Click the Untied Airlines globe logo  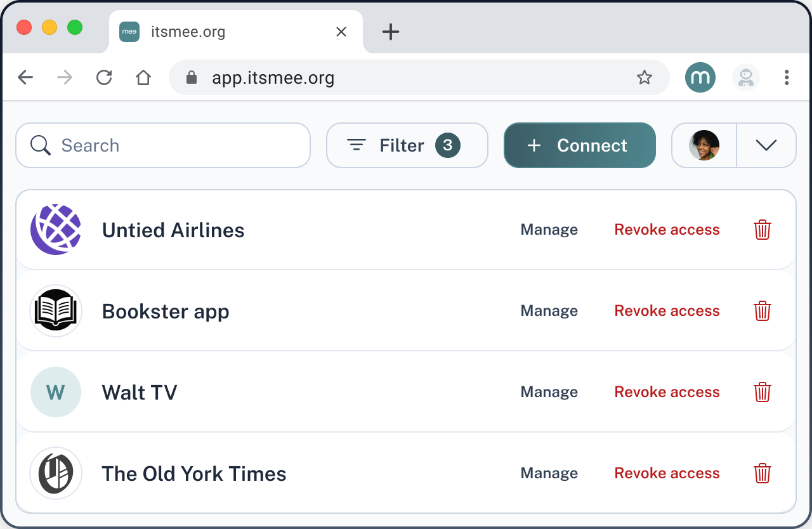tap(56, 230)
